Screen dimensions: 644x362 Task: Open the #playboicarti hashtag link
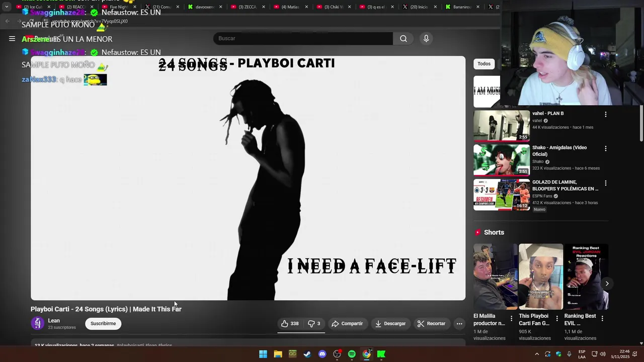click(x=130, y=345)
